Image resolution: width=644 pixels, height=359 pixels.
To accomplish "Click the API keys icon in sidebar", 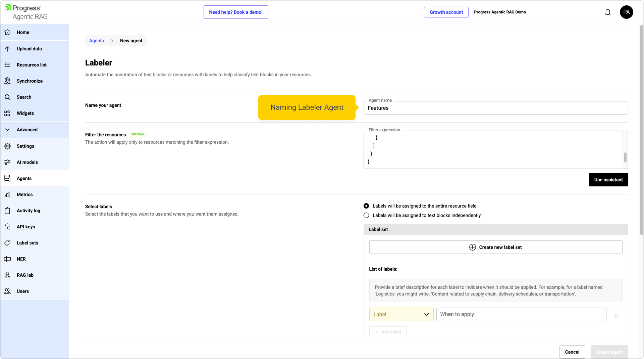I will 7,227.
